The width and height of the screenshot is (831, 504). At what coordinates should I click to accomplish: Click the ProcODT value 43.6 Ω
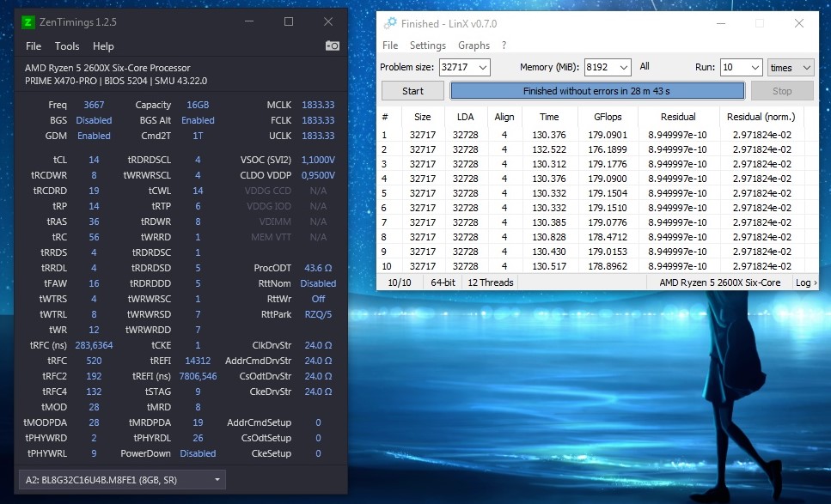tap(318, 269)
